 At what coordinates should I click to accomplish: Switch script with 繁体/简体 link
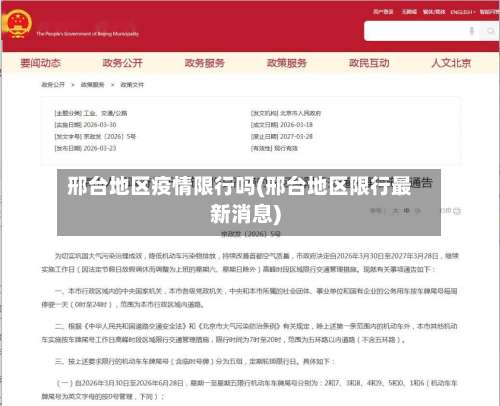coord(434,12)
